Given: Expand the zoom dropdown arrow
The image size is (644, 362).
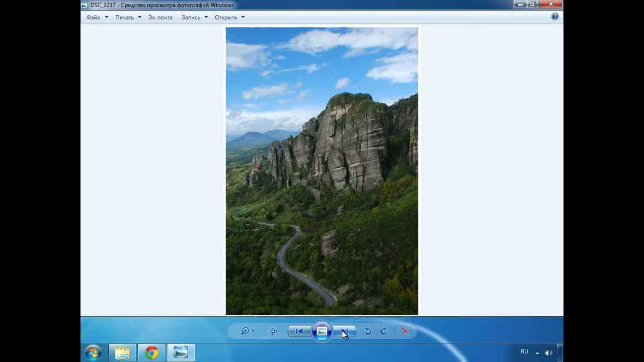Looking at the screenshot, I should [253, 331].
